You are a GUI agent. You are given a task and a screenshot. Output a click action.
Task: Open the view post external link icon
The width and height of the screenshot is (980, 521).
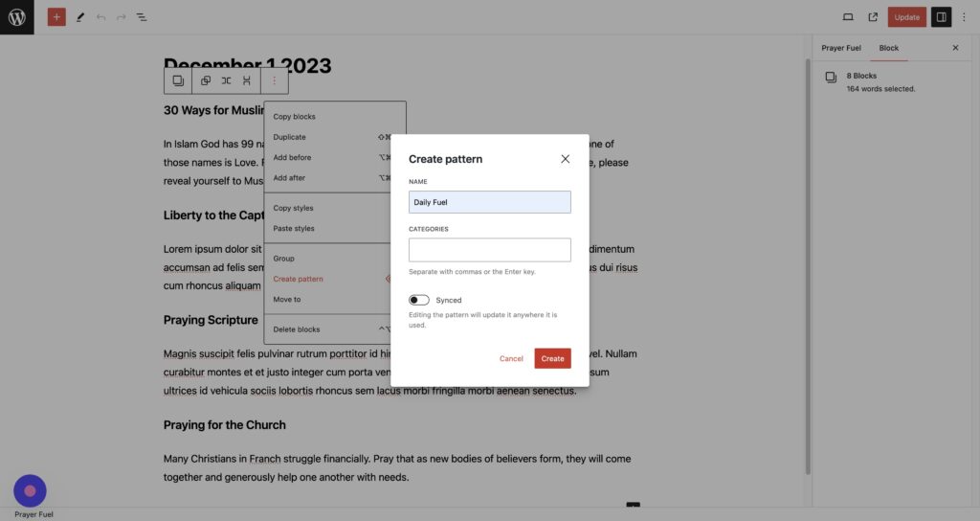(x=873, y=17)
